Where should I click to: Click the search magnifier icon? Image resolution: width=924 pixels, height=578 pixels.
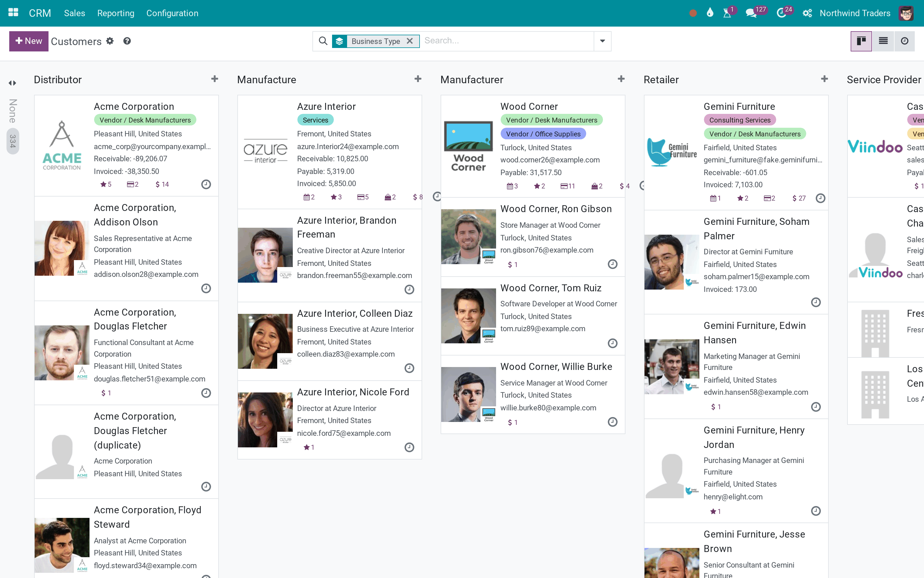pyautogui.click(x=323, y=41)
